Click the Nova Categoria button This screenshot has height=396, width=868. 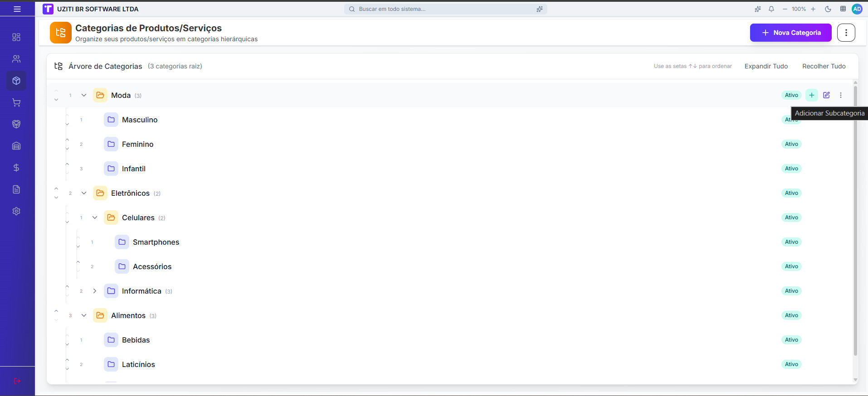790,33
